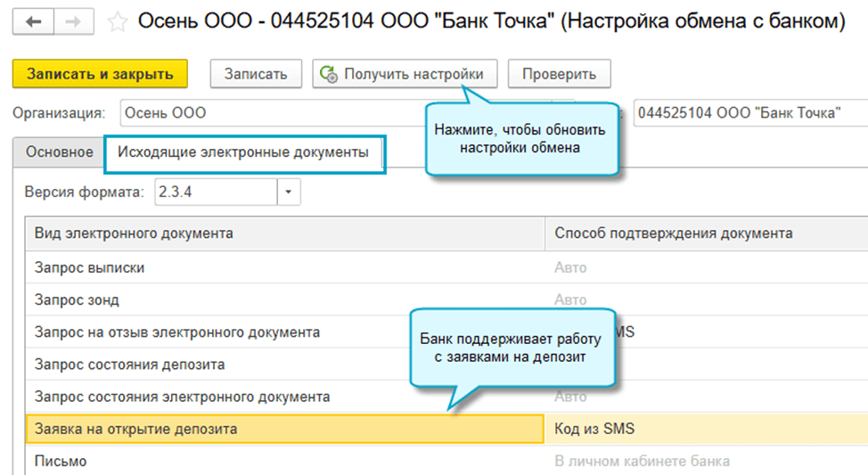Go forward with the right arrow button
The height and width of the screenshot is (475, 868).
74,21
